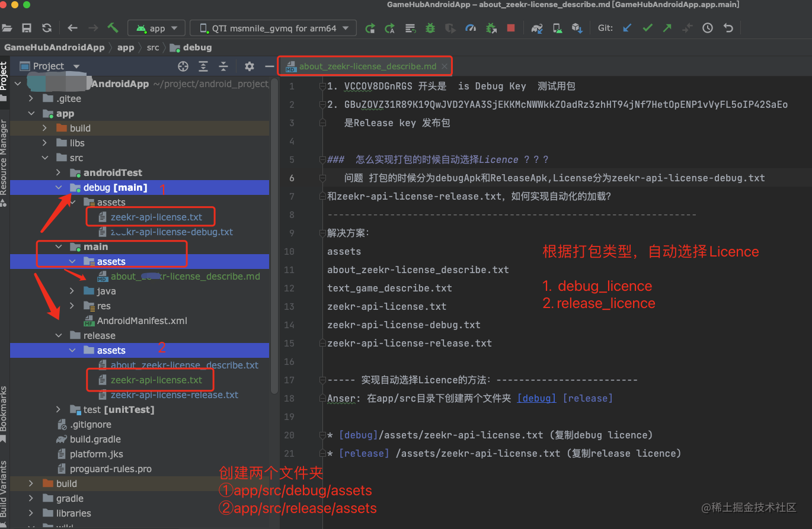Open the QTI msmnile_gvmq device selector
Image resolution: width=812 pixels, height=529 pixels.
(273, 28)
